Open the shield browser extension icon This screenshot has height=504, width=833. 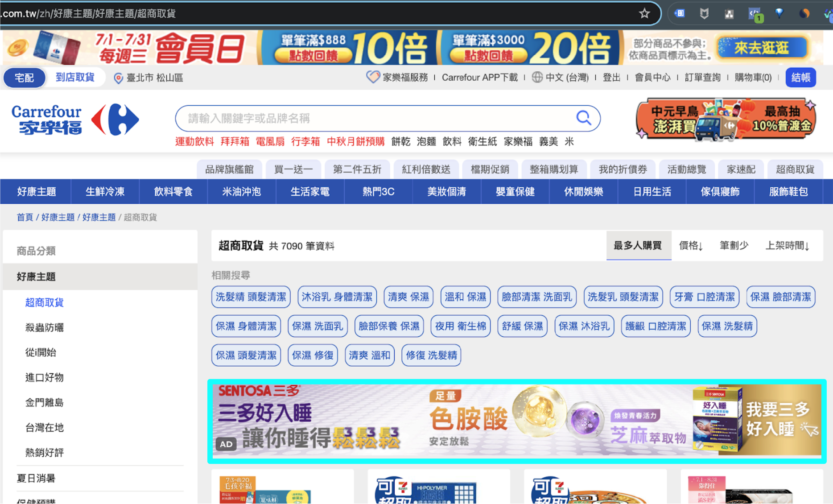[704, 13]
